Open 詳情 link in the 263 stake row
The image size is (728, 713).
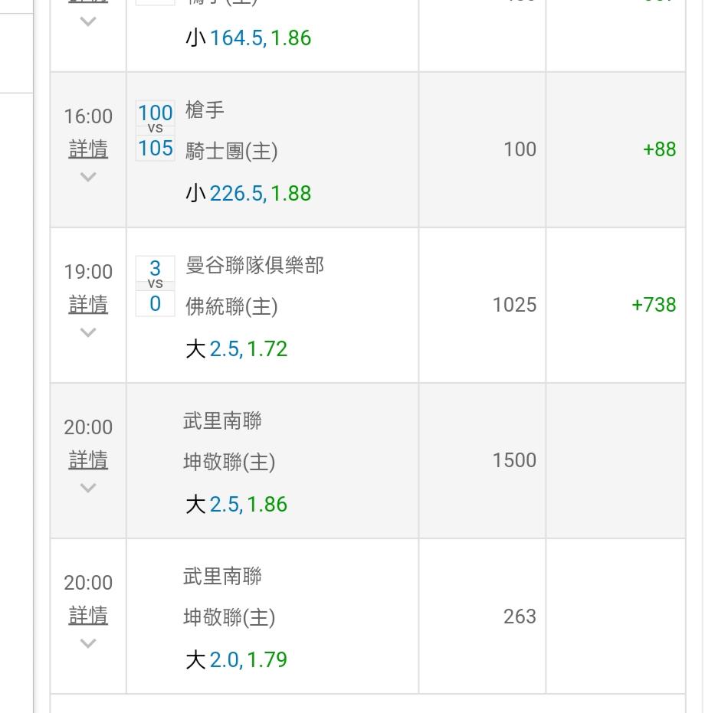(88, 616)
